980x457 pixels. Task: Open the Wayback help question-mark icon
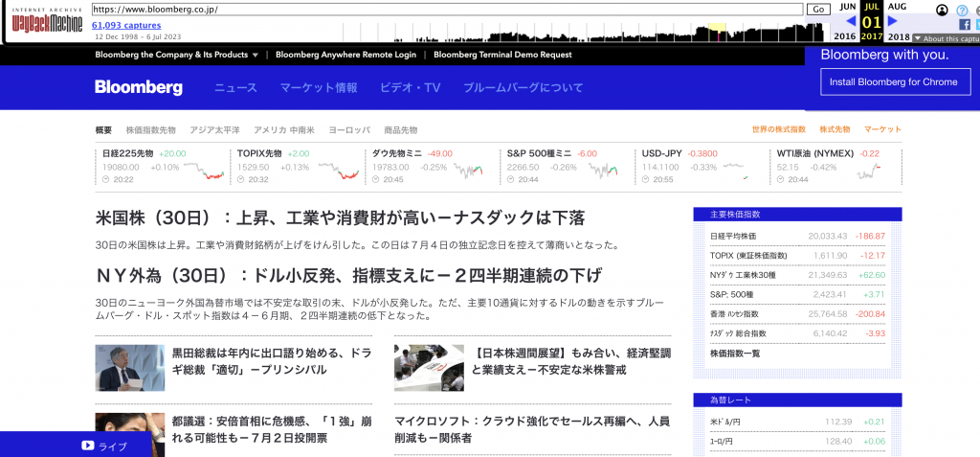coord(961,10)
